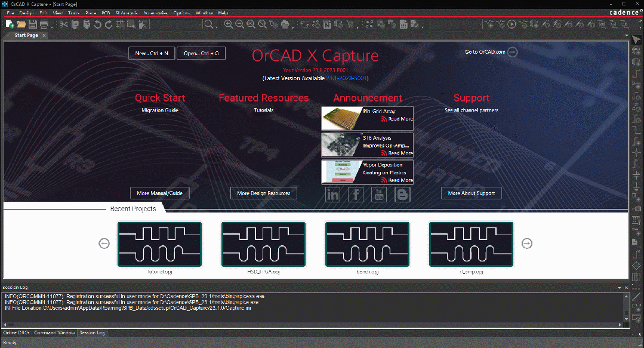Click the Select pointer tool in right toolbar

[636, 39]
